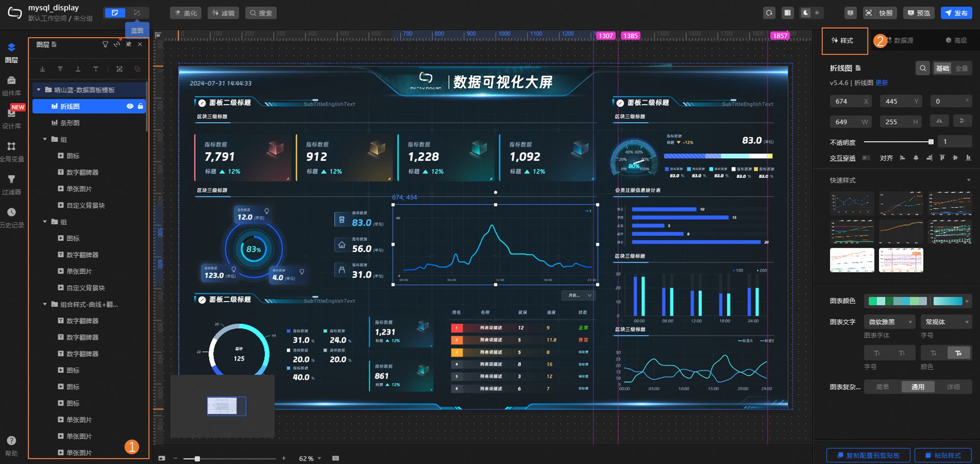Open the 图层 sidebar panel
Viewport: 980px width, 464px height.
11,52
